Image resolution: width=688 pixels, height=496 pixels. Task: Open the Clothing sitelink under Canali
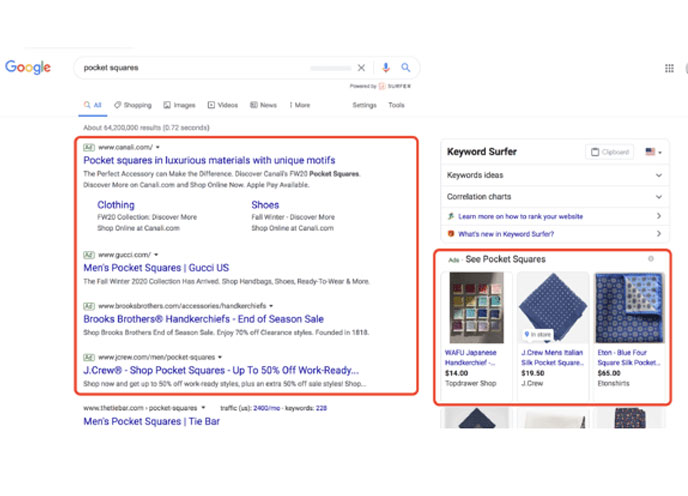click(116, 205)
